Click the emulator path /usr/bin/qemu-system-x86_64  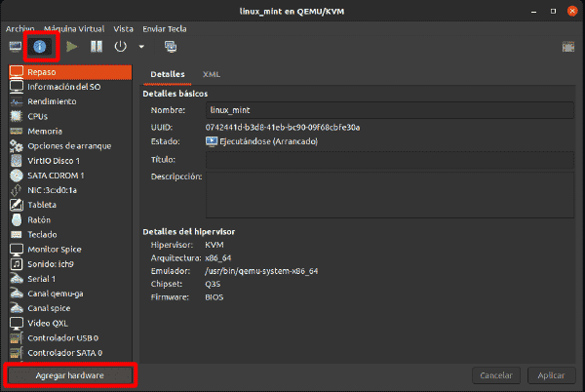tap(261, 271)
